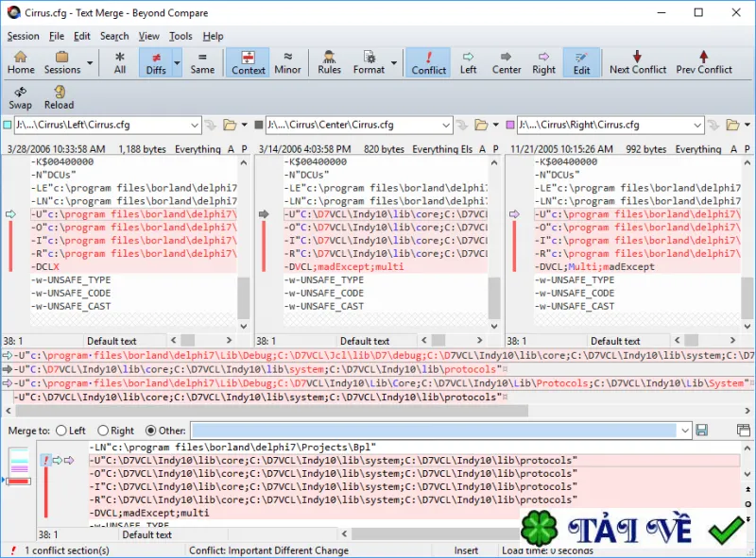Click the conflict exclamation marker in output gutter
The height and width of the screenshot is (558, 756).
[45, 461]
